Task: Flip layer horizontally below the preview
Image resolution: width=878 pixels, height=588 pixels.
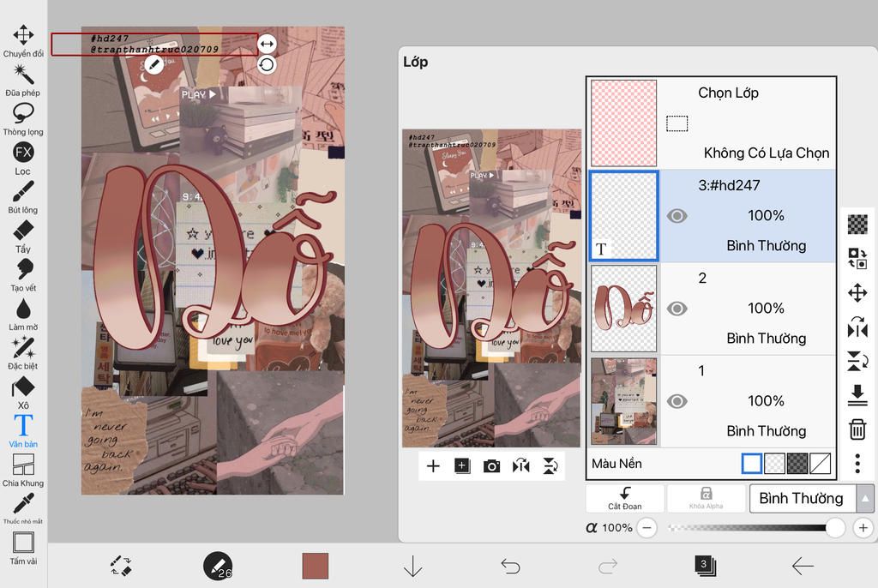Action: [x=520, y=466]
